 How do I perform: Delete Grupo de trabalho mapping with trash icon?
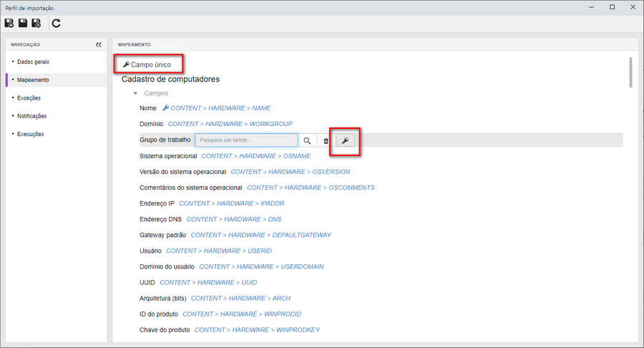pyautogui.click(x=326, y=140)
